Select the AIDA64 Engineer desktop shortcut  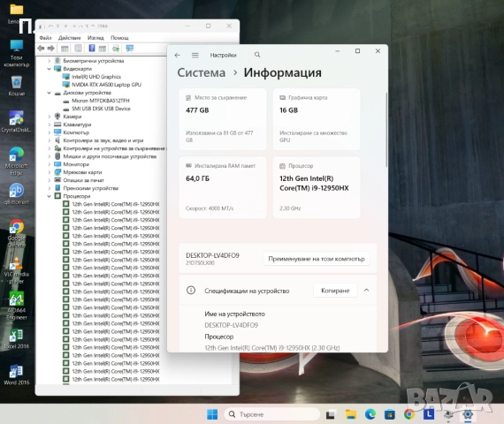coord(17,307)
